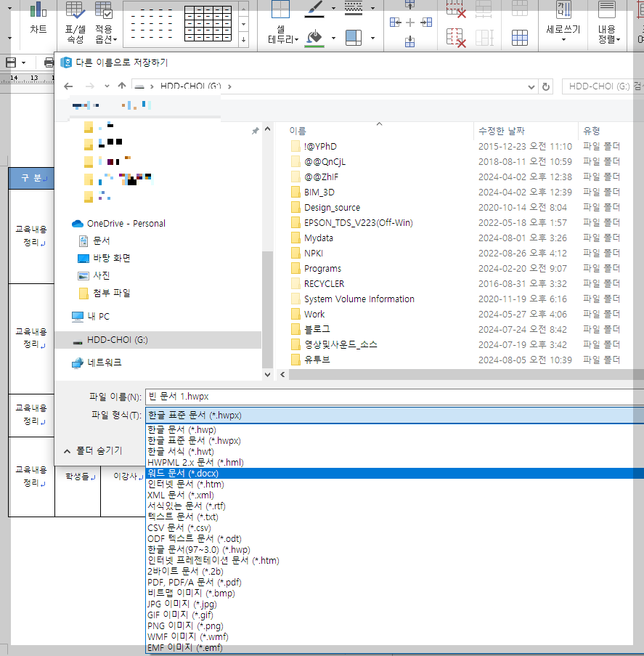Select 첨부 파일 folder in the sidebar
The width and height of the screenshot is (644, 656).
pyautogui.click(x=105, y=293)
